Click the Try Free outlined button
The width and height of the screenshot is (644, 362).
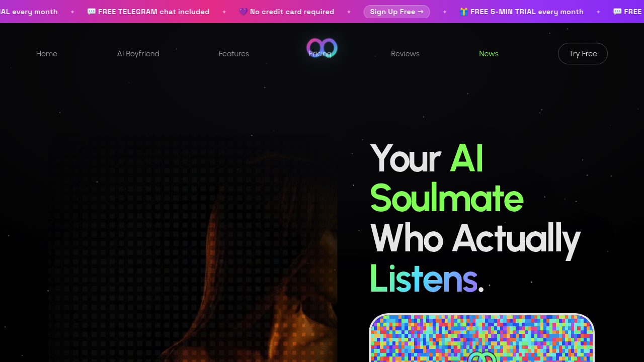click(583, 54)
